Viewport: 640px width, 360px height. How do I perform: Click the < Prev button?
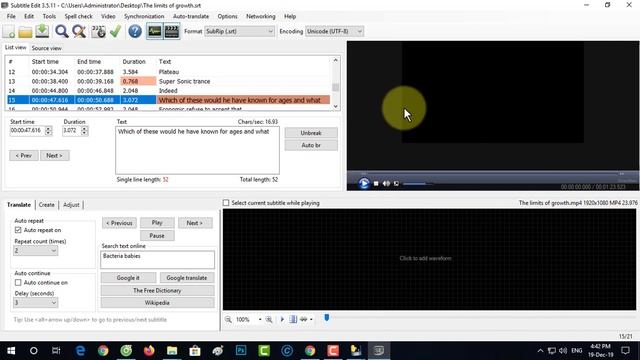pyautogui.click(x=24, y=156)
